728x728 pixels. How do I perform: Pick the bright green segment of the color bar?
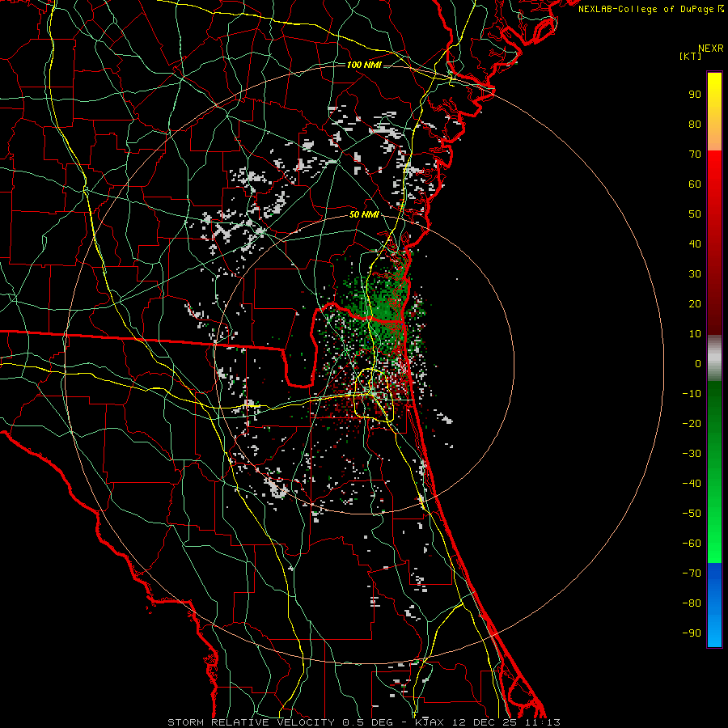[714, 534]
